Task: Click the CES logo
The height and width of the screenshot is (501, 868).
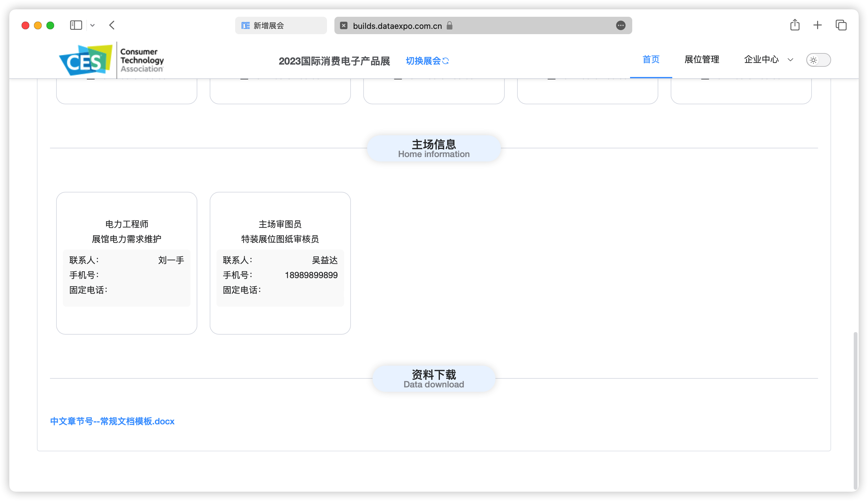Action: coord(111,60)
